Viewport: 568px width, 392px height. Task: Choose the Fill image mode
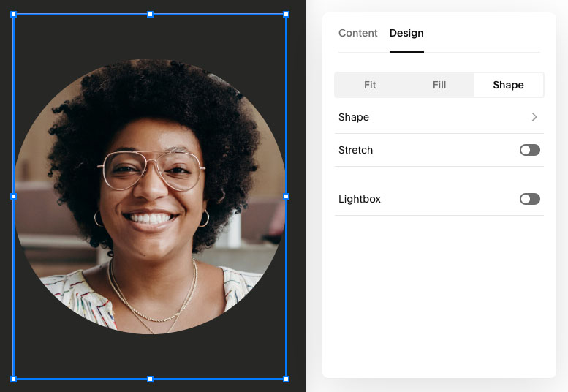coord(439,85)
